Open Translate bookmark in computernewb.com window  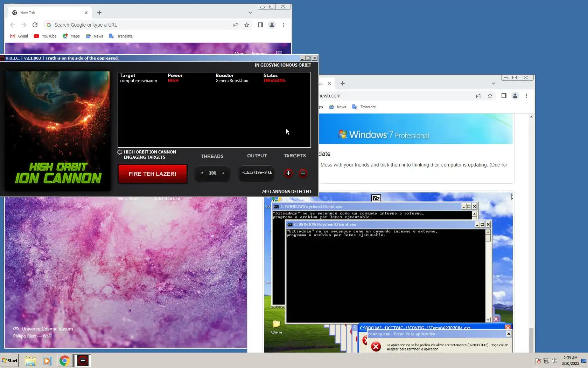coord(364,107)
